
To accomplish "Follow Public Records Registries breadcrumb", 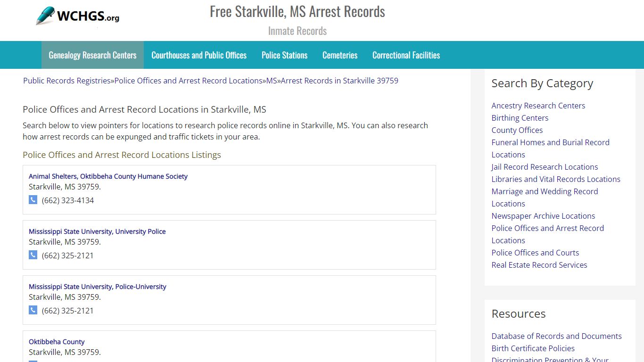I will tap(67, 81).
